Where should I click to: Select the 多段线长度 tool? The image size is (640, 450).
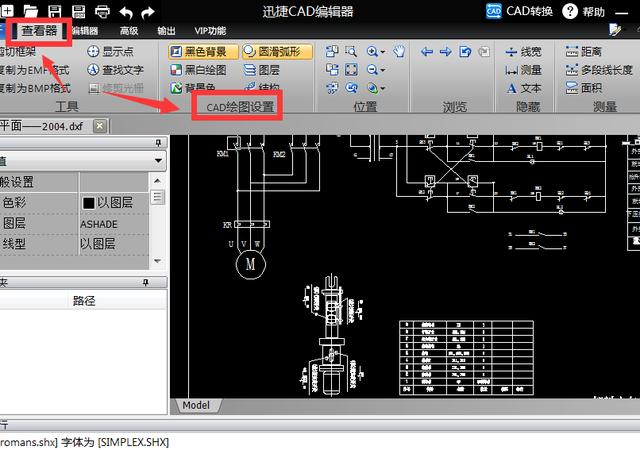point(599,70)
